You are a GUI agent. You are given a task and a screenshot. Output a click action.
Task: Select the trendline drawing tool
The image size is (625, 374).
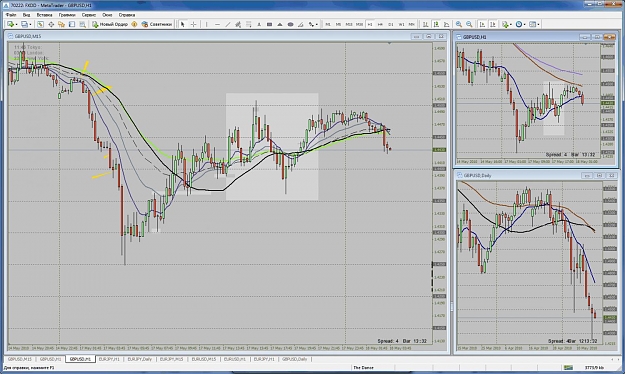click(x=228, y=24)
